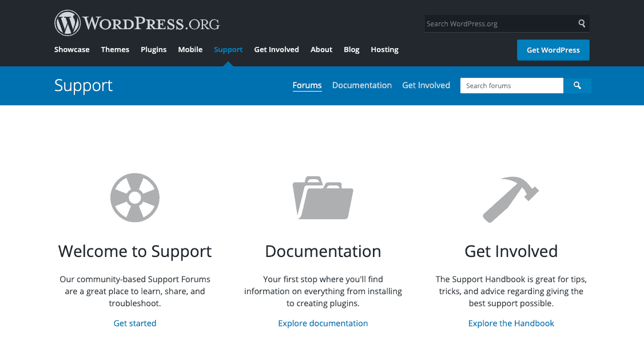644x348 pixels.
Task: Follow the Explore documentation link
Action: [323, 323]
